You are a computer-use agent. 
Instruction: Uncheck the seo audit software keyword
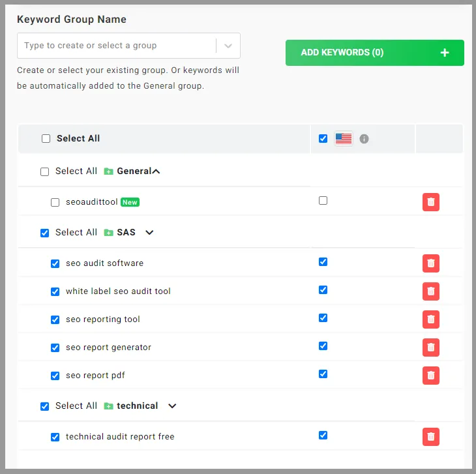[x=55, y=263]
